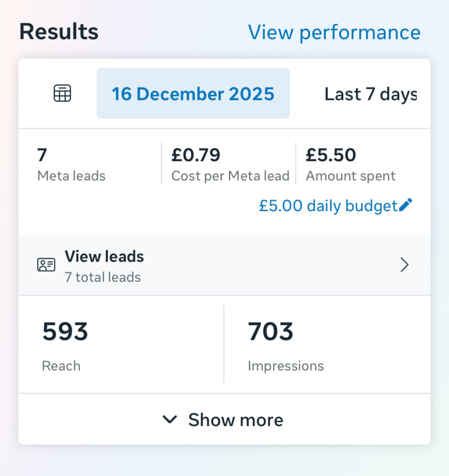Select the 16 December 2025 date tab
The height and width of the screenshot is (476, 449).
tap(193, 93)
